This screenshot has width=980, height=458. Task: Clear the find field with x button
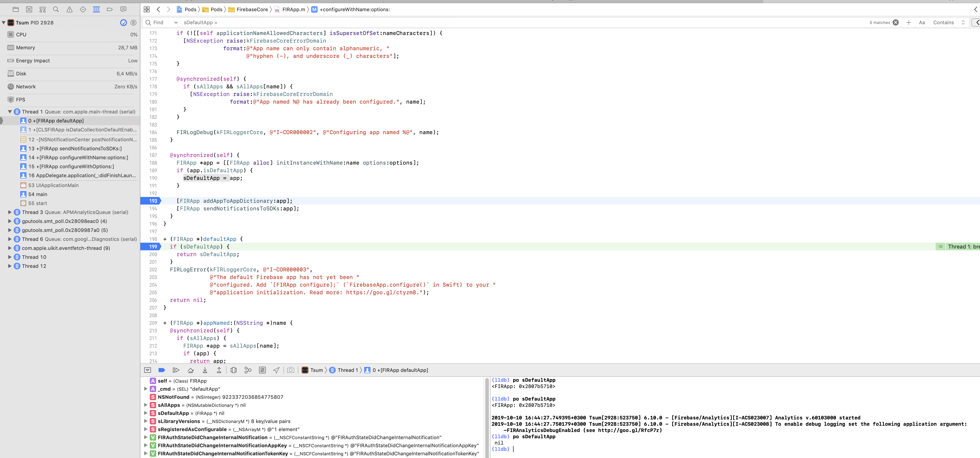pyautogui.click(x=895, y=22)
